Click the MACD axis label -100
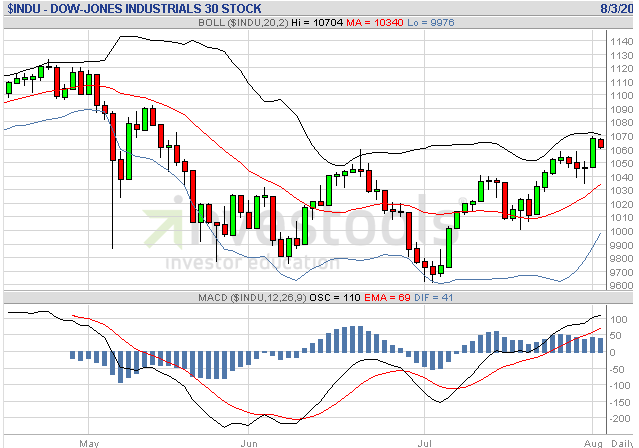Image resolution: width=639 pixels, height=448 pixels. [619, 386]
